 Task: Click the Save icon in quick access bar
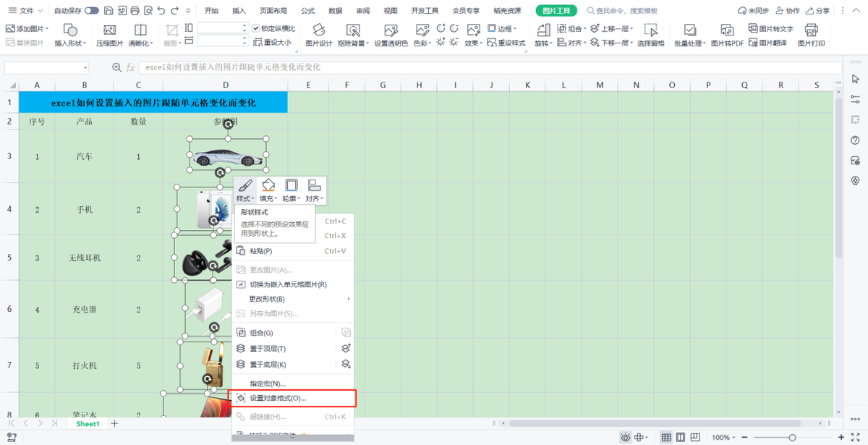(x=108, y=11)
